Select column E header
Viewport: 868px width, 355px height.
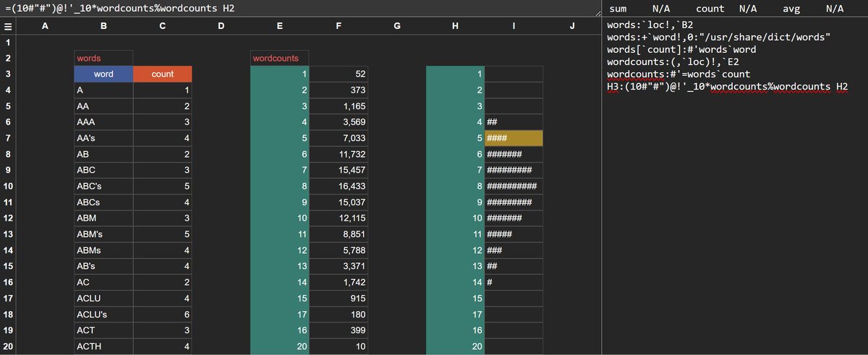click(x=279, y=27)
